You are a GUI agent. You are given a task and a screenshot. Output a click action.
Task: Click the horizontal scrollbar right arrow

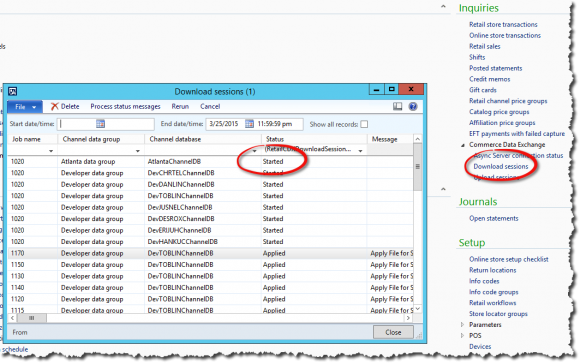point(409,318)
